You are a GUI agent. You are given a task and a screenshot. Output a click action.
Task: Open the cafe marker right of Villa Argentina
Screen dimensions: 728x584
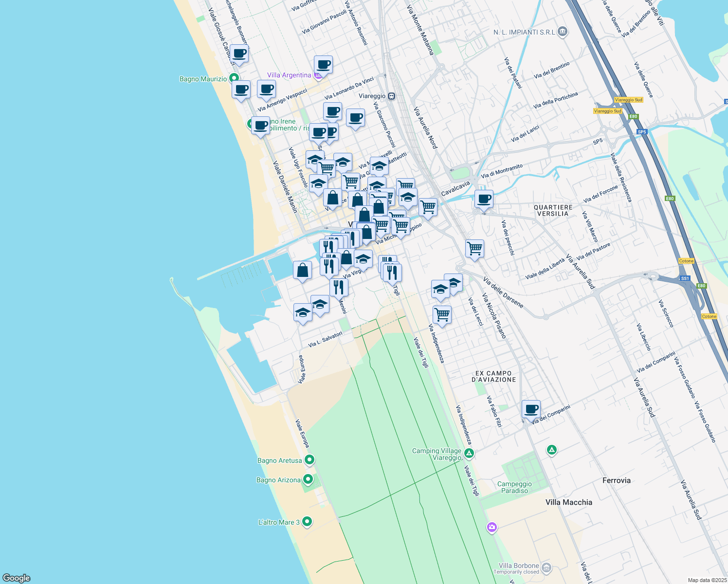click(323, 64)
